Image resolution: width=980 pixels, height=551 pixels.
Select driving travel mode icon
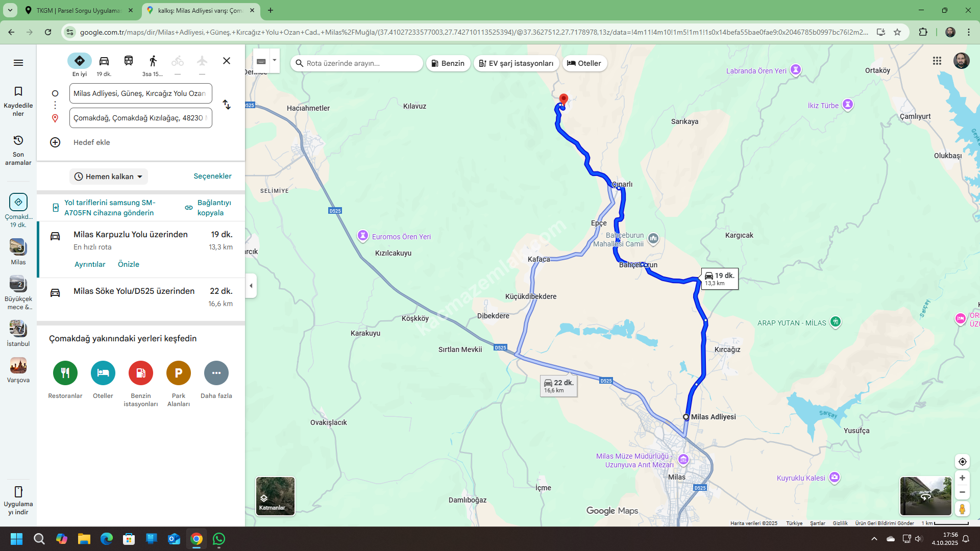(104, 61)
